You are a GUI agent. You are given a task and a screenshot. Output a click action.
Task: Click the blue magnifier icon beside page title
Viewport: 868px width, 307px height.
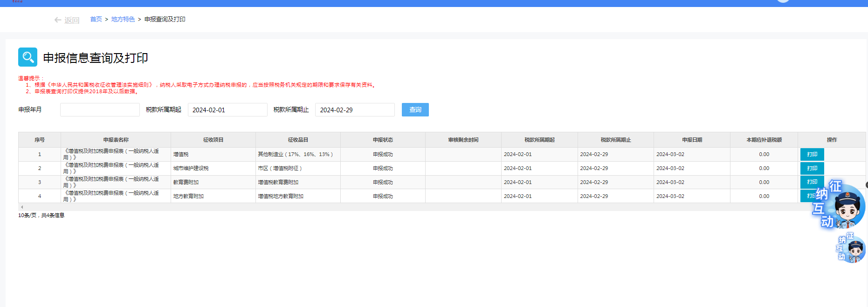(x=28, y=57)
